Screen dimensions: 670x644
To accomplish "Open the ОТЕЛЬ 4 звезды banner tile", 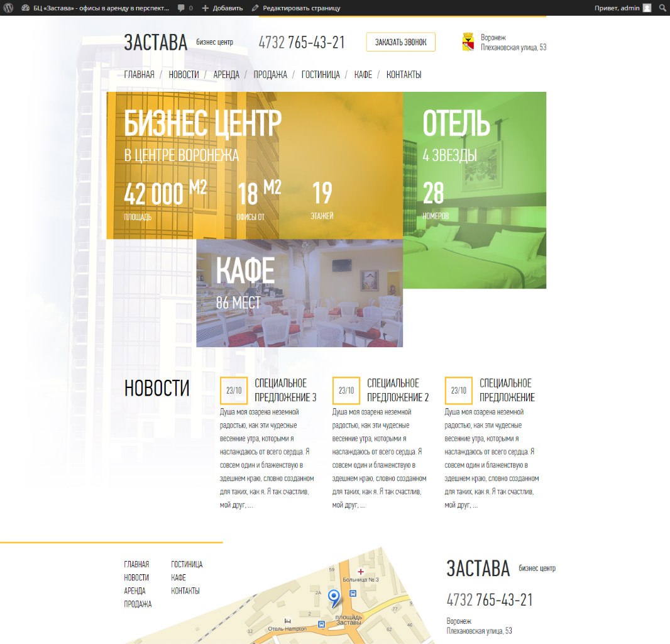I will point(475,191).
